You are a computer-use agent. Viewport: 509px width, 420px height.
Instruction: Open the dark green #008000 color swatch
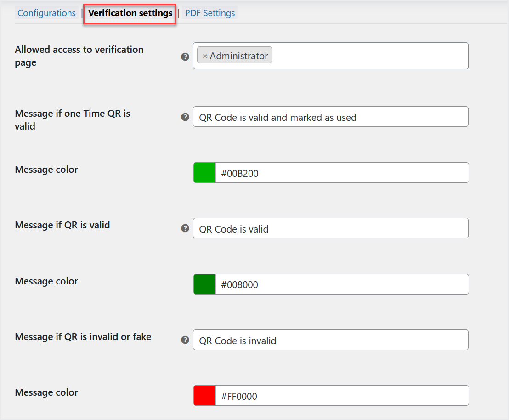tap(204, 284)
